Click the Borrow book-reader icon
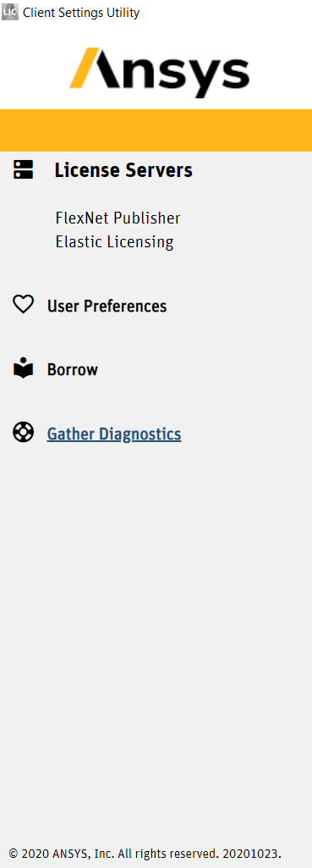Viewport: 312px width, 868px height. (23, 368)
